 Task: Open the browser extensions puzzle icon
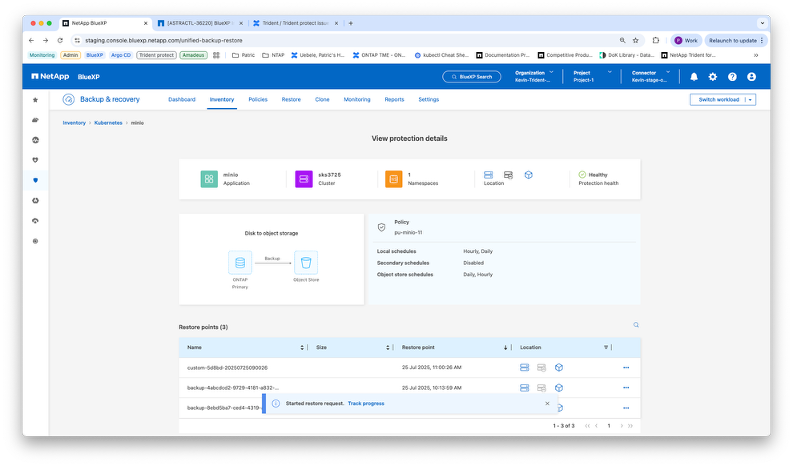click(656, 40)
